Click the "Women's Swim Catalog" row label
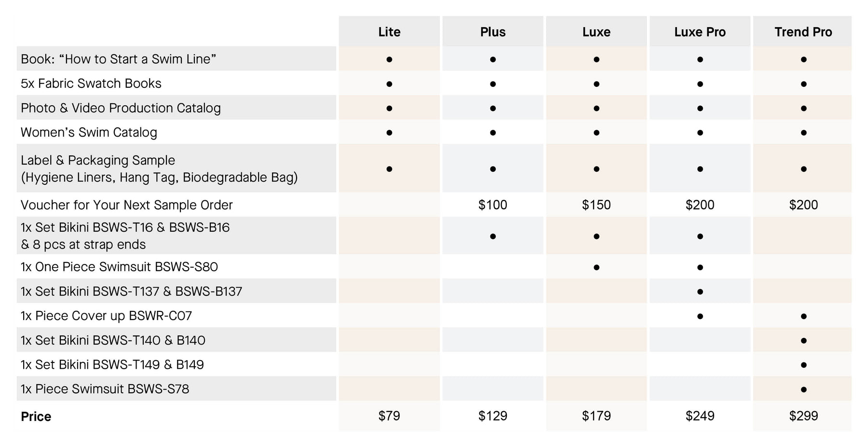This screenshot has width=868, height=445. point(89,132)
